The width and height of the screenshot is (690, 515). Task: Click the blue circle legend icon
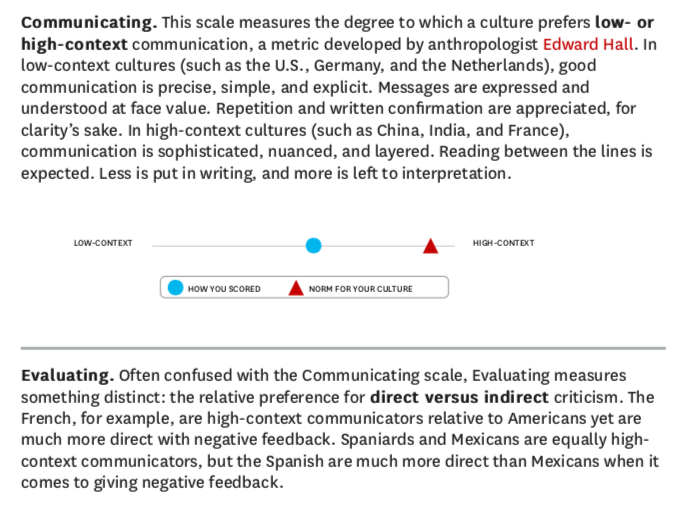175,287
